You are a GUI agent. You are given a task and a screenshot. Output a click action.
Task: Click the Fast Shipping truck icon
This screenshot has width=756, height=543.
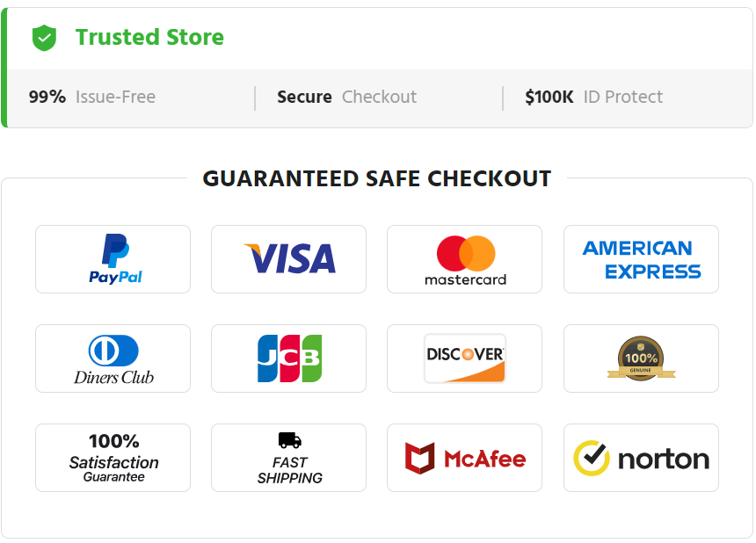tap(290, 440)
